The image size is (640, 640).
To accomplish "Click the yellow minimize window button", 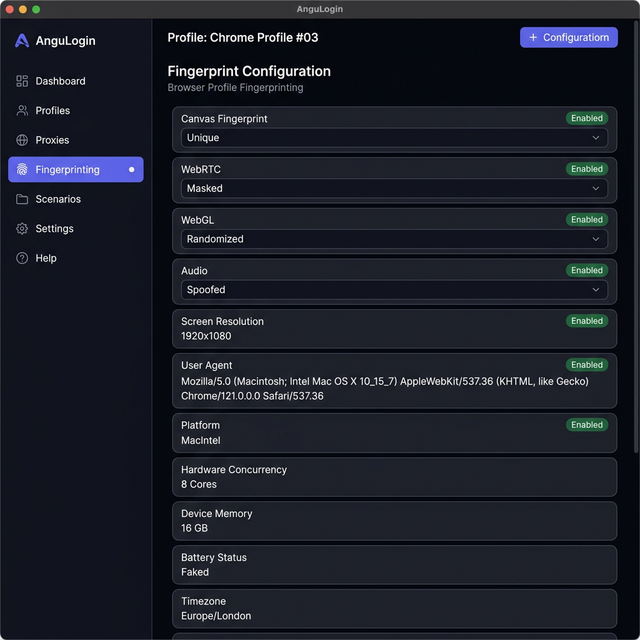I will [23, 9].
